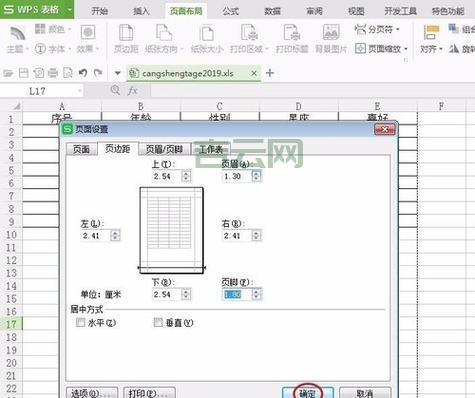
Task: Expand the 页面缩放 dropdown arrow
Action: pos(406,49)
